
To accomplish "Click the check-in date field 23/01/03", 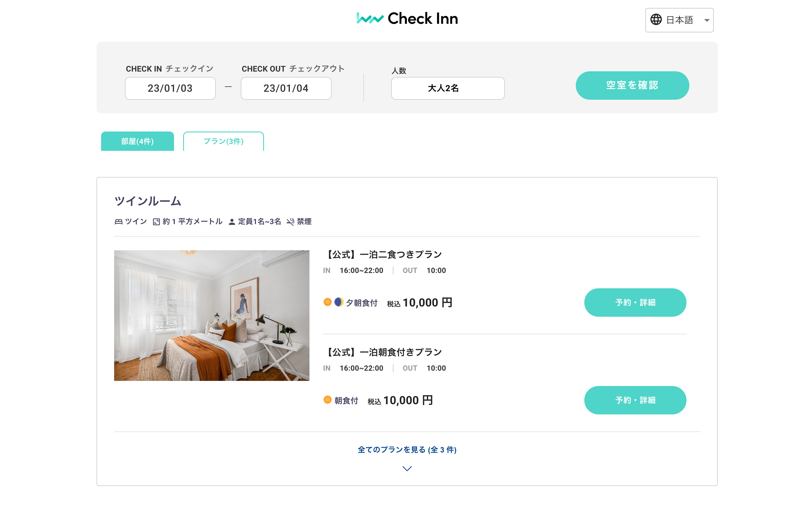I will point(170,88).
